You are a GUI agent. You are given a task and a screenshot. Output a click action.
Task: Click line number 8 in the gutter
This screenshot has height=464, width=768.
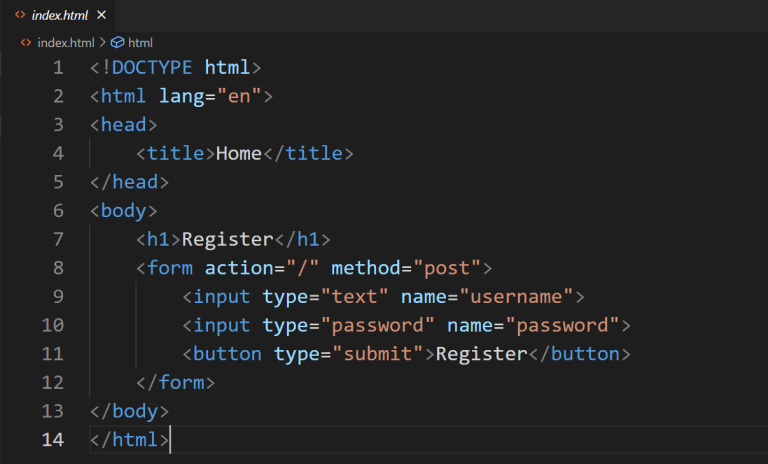tap(58, 268)
